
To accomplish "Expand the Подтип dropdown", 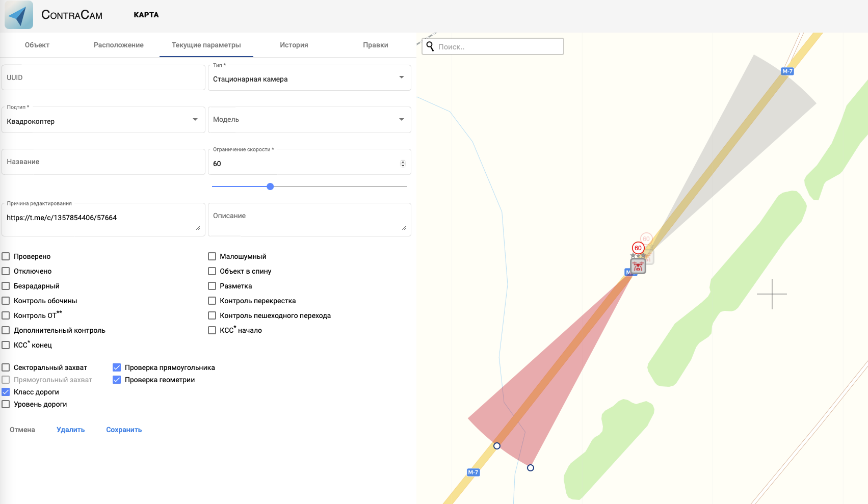I will 103,120.
